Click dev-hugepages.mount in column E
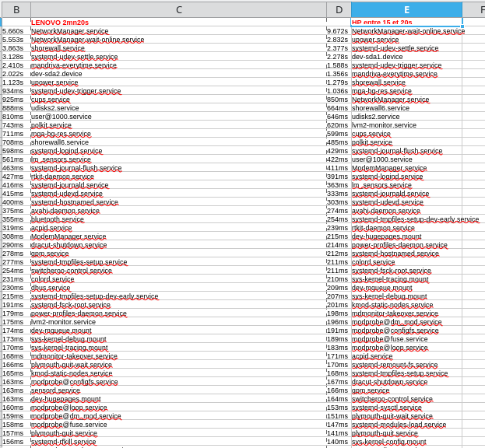 [406, 236]
